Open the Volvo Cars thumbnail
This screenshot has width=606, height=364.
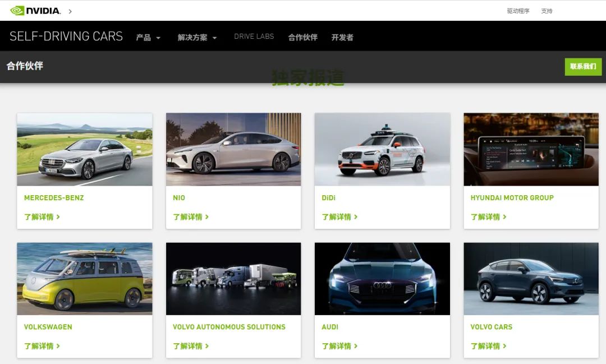pos(531,279)
